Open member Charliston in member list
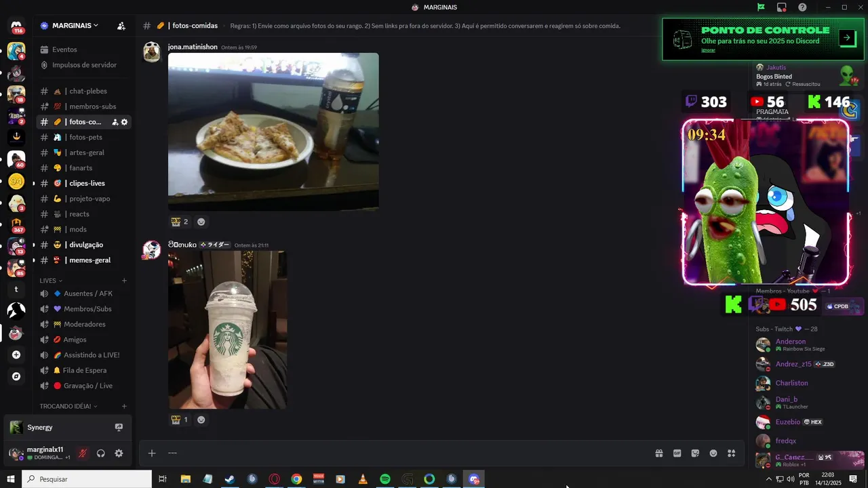868x488 pixels. click(x=807, y=383)
